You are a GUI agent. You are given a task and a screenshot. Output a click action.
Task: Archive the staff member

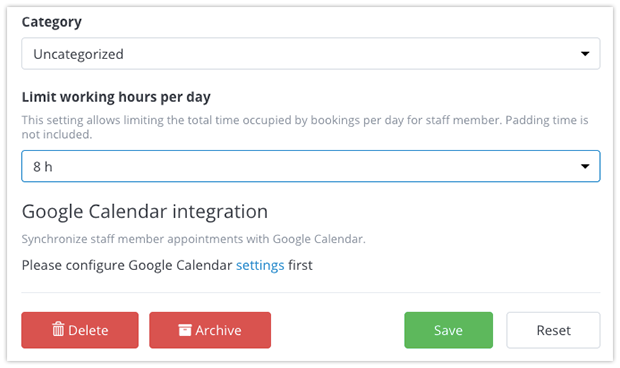coord(210,330)
